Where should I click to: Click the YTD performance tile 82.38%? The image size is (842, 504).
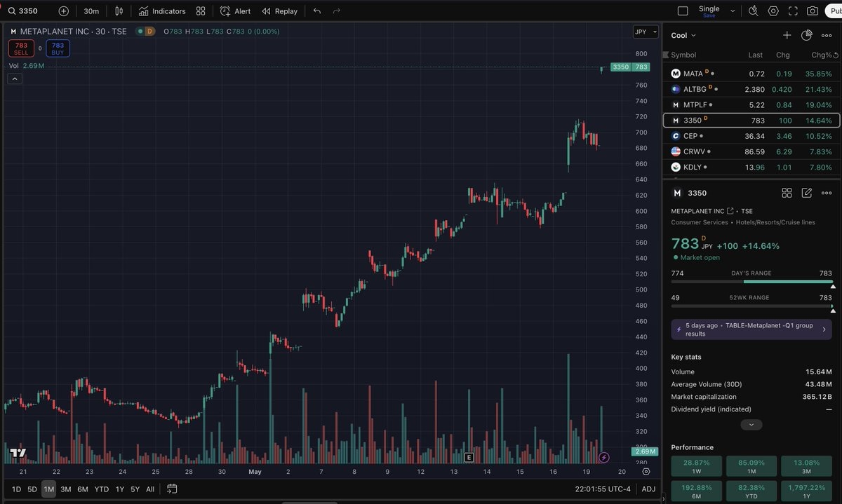pos(751,490)
